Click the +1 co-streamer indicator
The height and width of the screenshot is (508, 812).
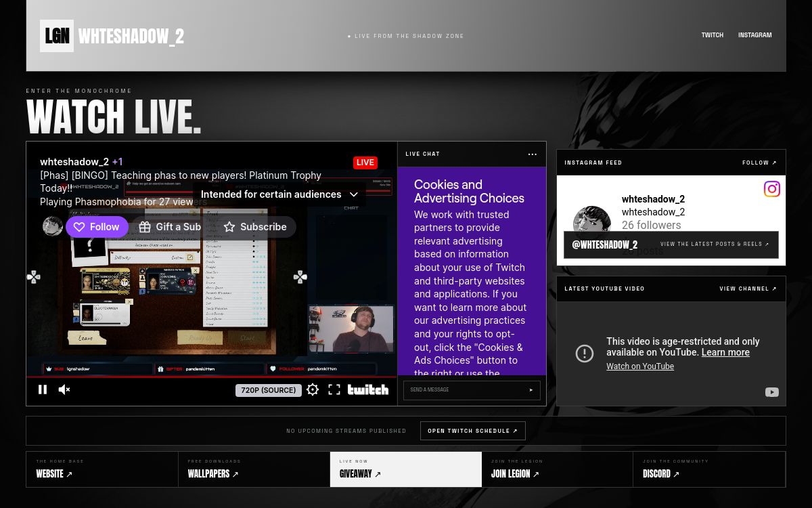coord(118,162)
